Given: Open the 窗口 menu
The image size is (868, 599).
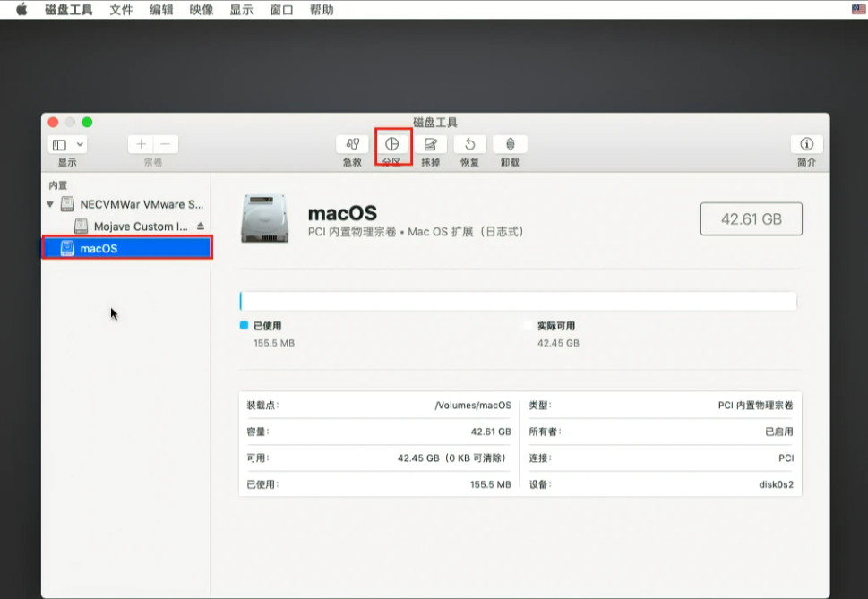Looking at the screenshot, I should coord(281,10).
